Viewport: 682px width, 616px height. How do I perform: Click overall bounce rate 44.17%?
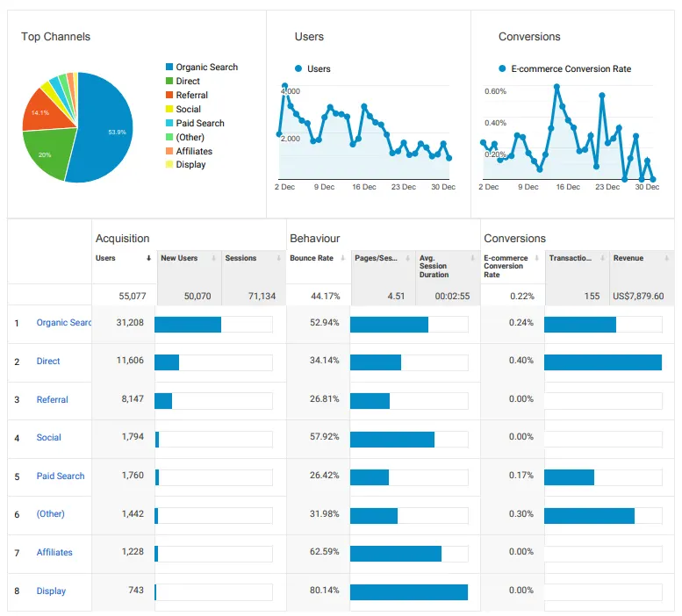coord(326,296)
